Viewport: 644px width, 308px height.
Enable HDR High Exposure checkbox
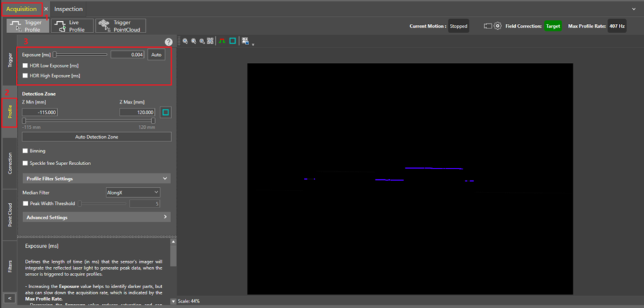click(25, 76)
